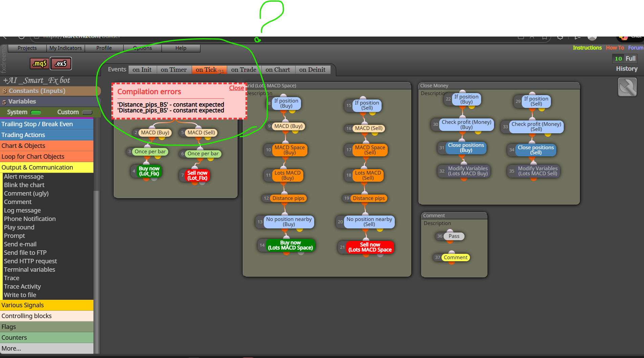This screenshot has height=358, width=644.
Task: Select No position nearby (Buy) block
Action: coord(289,222)
